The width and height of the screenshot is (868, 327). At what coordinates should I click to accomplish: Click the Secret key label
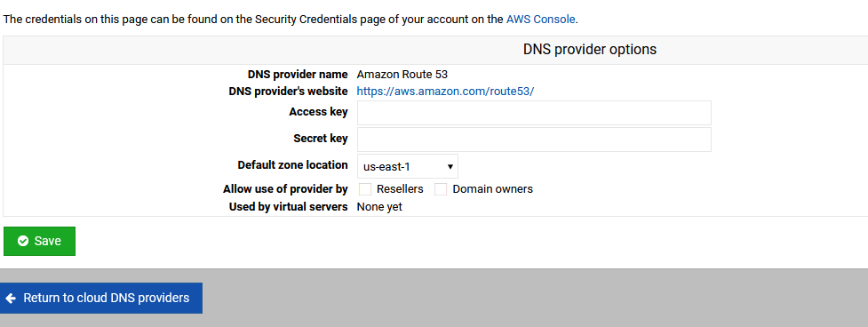tap(321, 139)
